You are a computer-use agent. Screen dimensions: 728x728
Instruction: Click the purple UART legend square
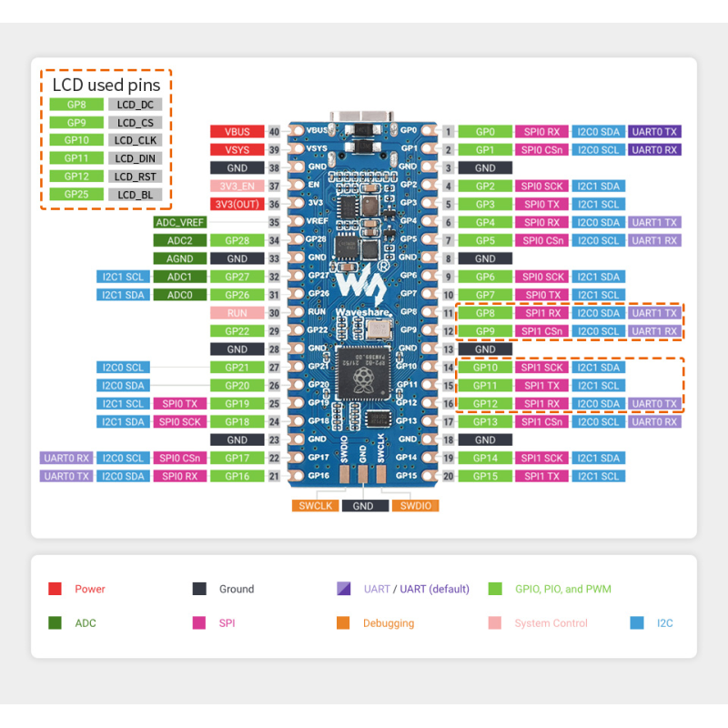344,589
